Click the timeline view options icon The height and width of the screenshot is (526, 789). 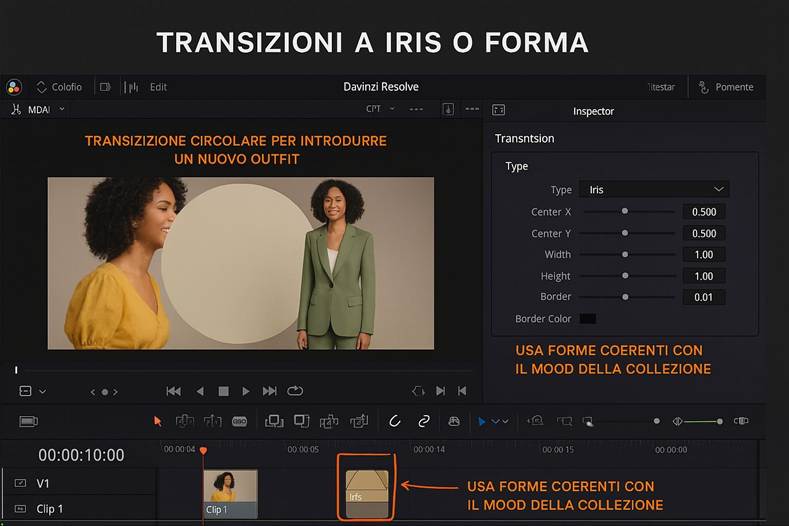click(28, 421)
